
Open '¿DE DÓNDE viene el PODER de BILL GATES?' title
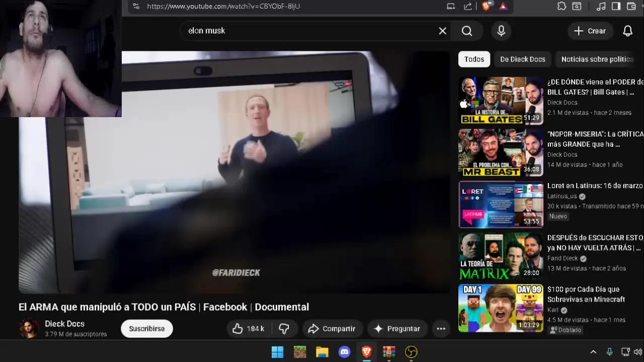point(595,87)
